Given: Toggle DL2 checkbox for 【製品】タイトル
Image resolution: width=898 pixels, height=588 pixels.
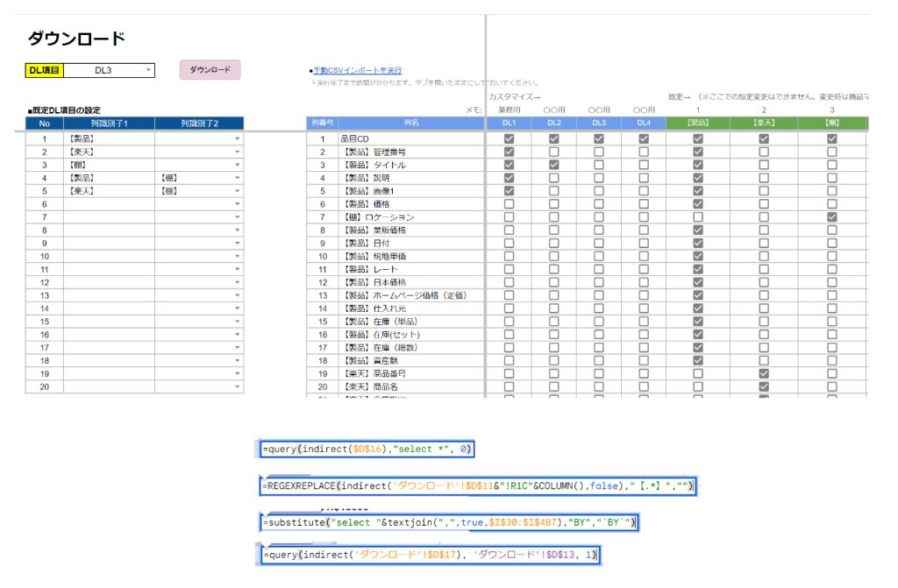Looking at the screenshot, I should pos(553,165).
